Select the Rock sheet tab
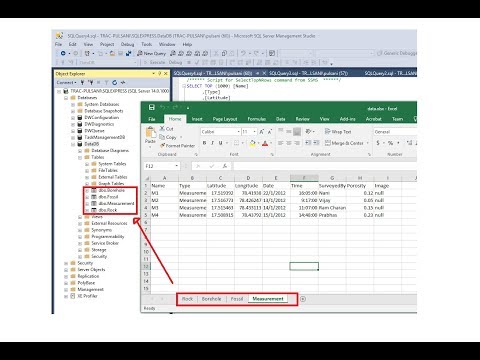This screenshot has height=360, width=480. click(187, 299)
